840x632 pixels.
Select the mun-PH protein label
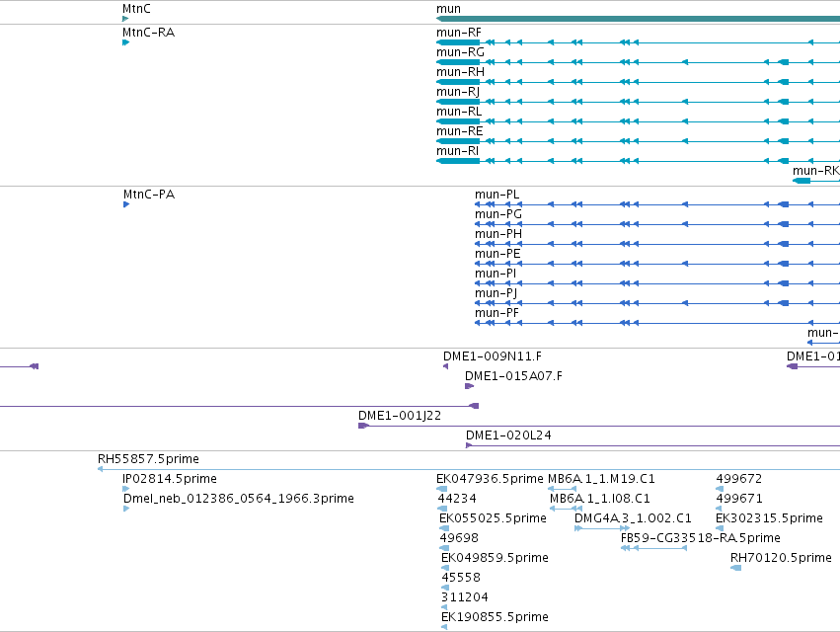(498, 234)
